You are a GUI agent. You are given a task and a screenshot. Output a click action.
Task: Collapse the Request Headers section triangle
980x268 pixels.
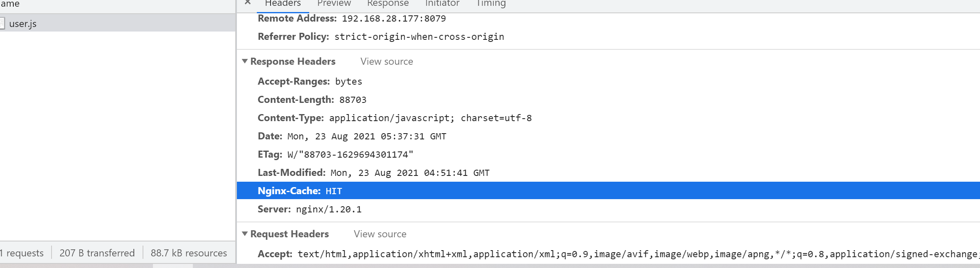pos(245,234)
